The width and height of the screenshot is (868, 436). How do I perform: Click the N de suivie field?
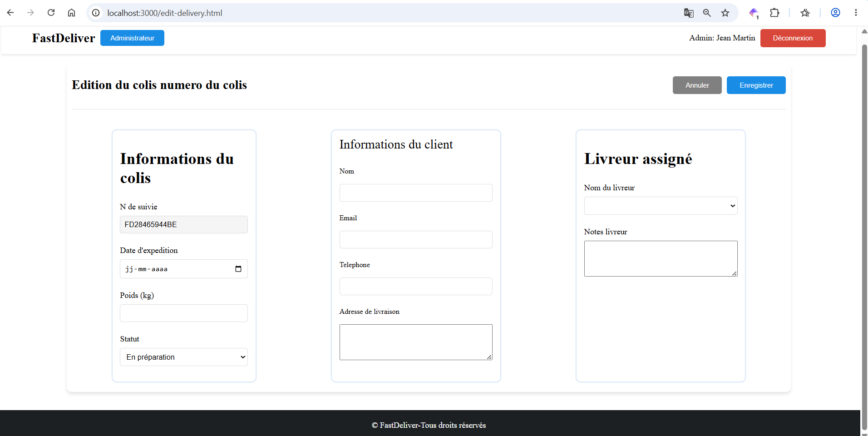(x=184, y=224)
